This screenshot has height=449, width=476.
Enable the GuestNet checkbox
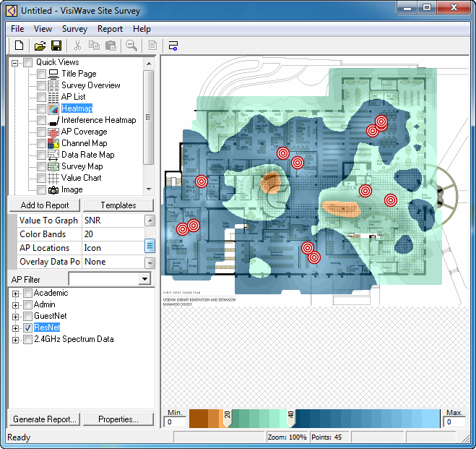[27, 316]
